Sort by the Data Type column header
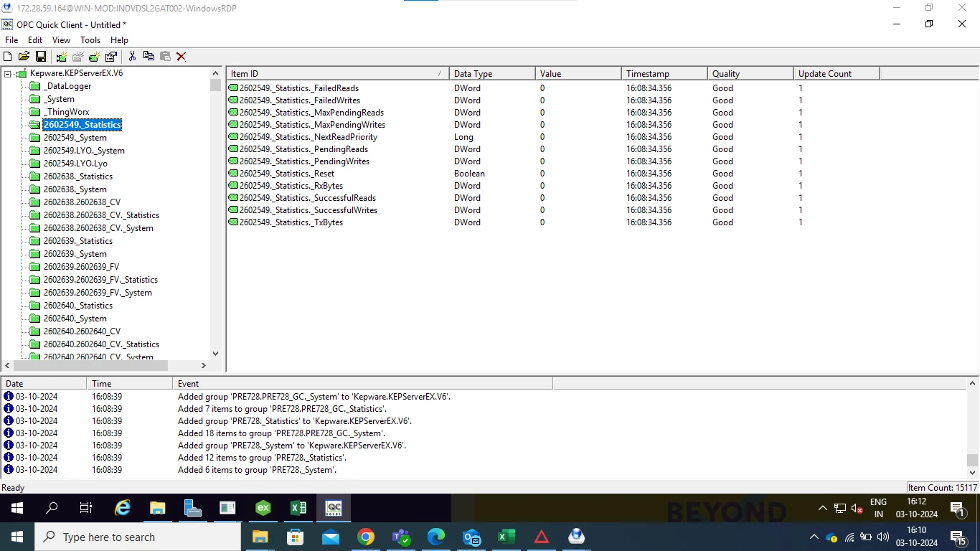Viewport: 980px width, 551px height. (x=492, y=74)
